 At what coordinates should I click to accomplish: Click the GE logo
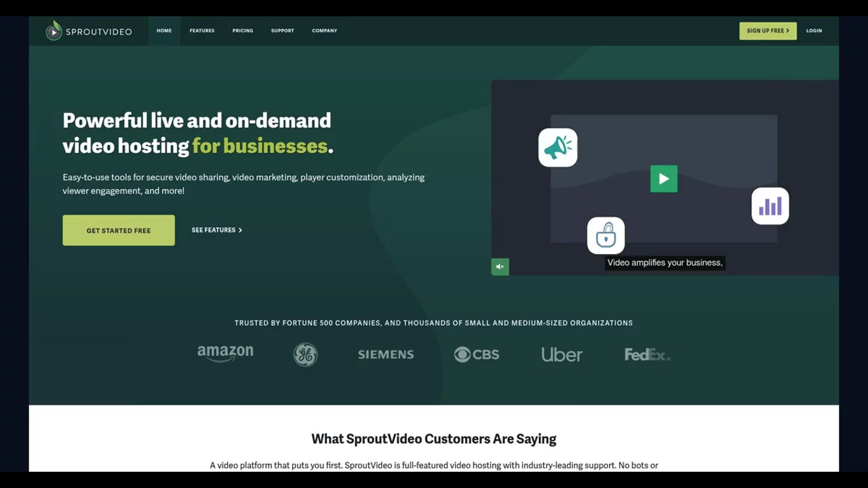pos(305,354)
